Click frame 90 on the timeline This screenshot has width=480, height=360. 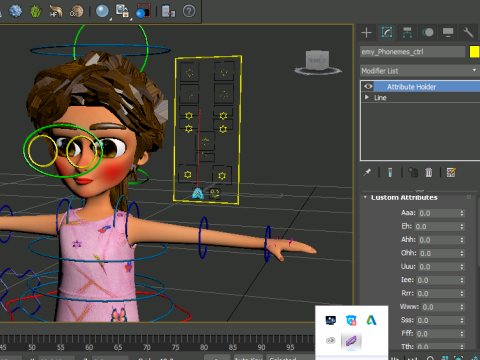click(x=262, y=347)
